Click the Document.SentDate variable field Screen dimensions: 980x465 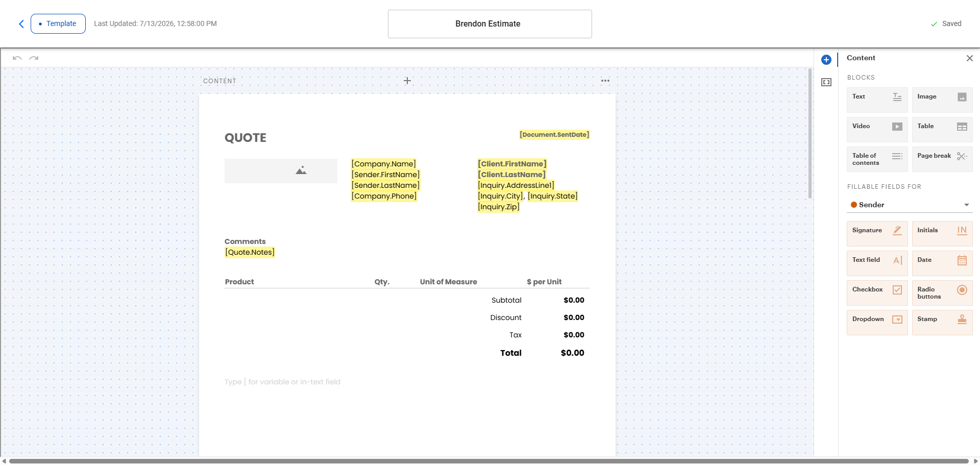pos(554,135)
